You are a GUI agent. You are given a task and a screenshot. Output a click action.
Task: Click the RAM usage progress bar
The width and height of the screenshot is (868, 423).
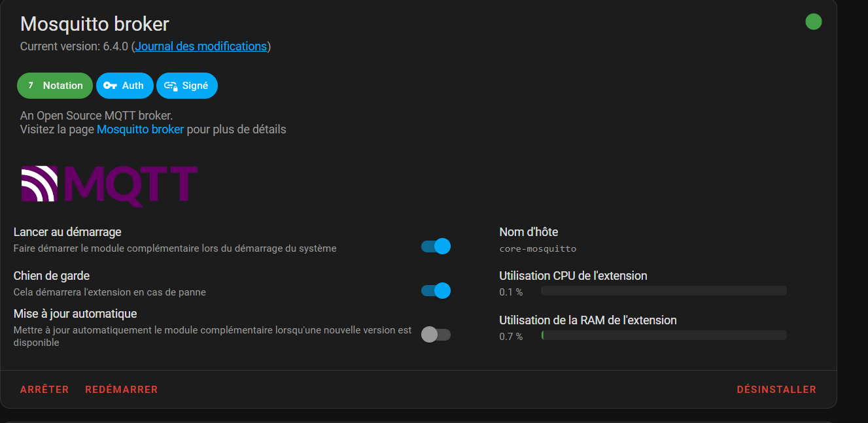coord(664,335)
